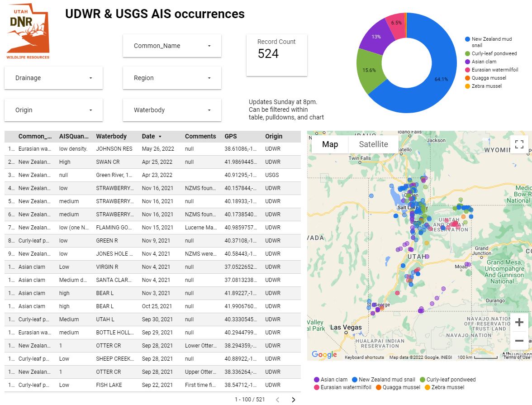Screen dimensions: 532x405
Task: Zoom out on the map
Action: pos(519,341)
